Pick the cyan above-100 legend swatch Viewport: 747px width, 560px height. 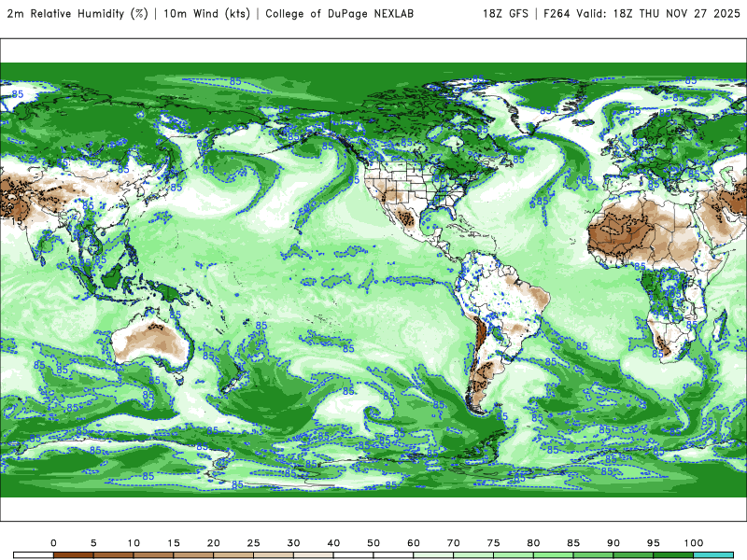(x=713, y=555)
